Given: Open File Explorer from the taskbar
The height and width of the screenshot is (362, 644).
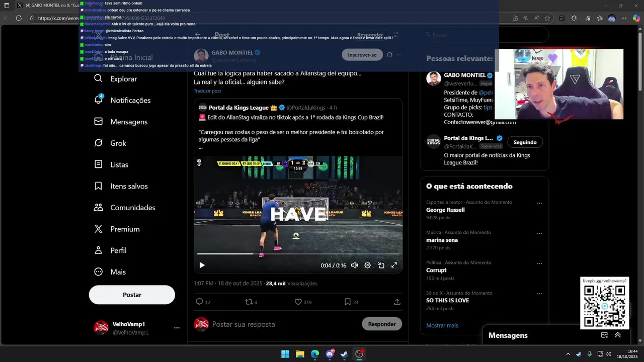Looking at the screenshot, I should [300, 354].
